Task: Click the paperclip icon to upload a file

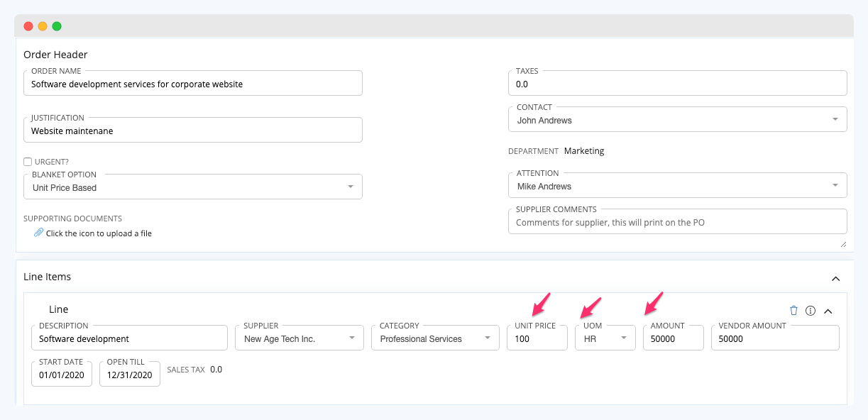Action: tap(40, 232)
